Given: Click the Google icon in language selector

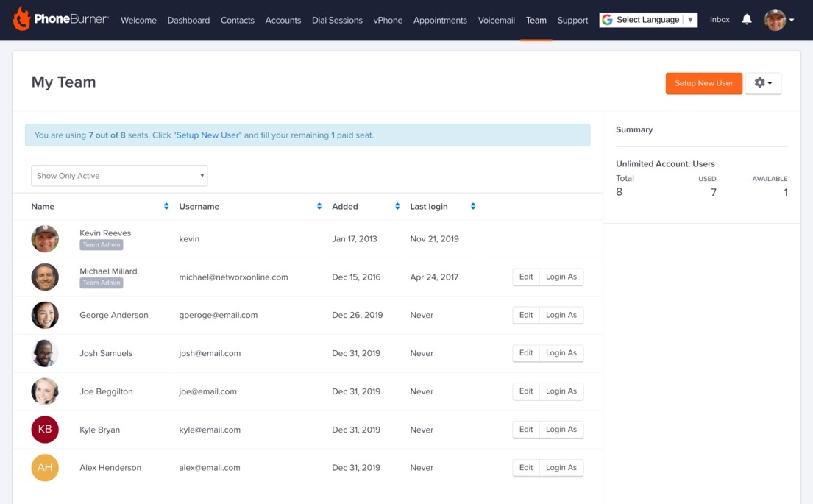Looking at the screenshot, I should click(x=607, y=20).
